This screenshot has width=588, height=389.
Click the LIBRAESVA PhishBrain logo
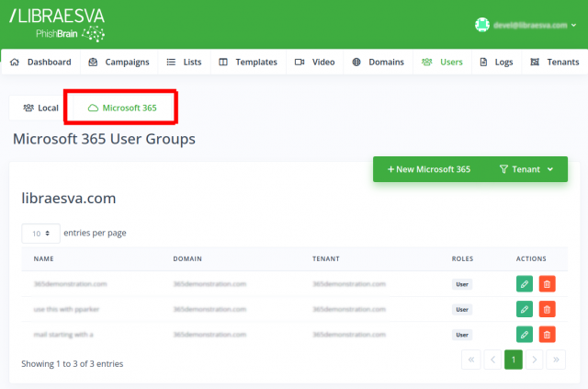(x=57, y=25)
